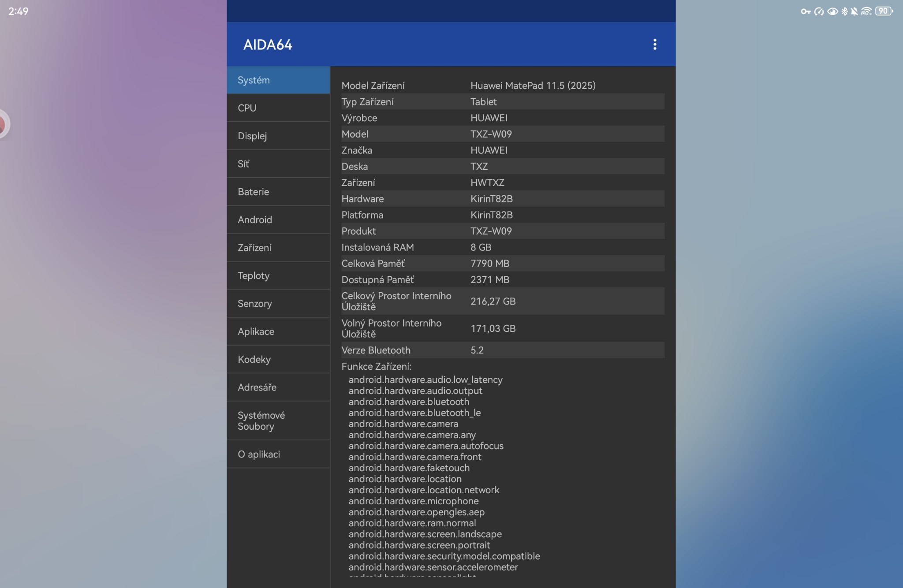
Task: Tap the floating red side-dock button
Action: (3, 124)
